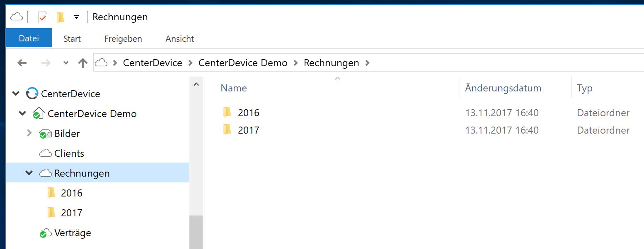Go up one folder level
Image resolution: width=644 pixels, height=249 pixels.
point(83,63)
